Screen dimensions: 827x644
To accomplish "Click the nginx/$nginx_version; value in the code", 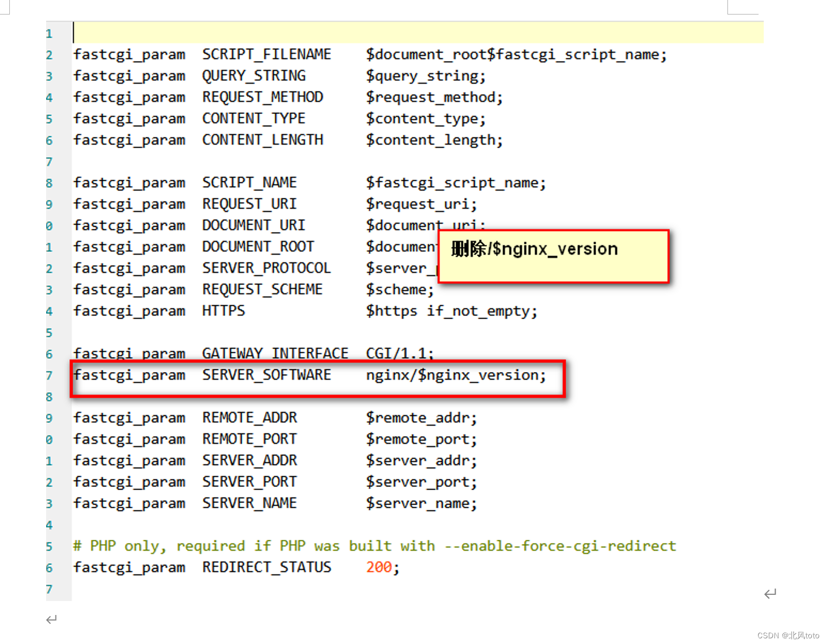I will pyautogui.click(x=456, y=375).
